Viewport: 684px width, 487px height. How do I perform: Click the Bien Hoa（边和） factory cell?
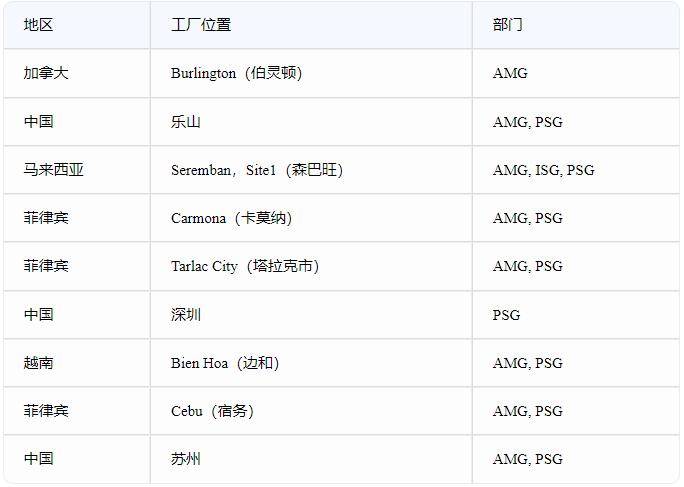tap(224, 363)
